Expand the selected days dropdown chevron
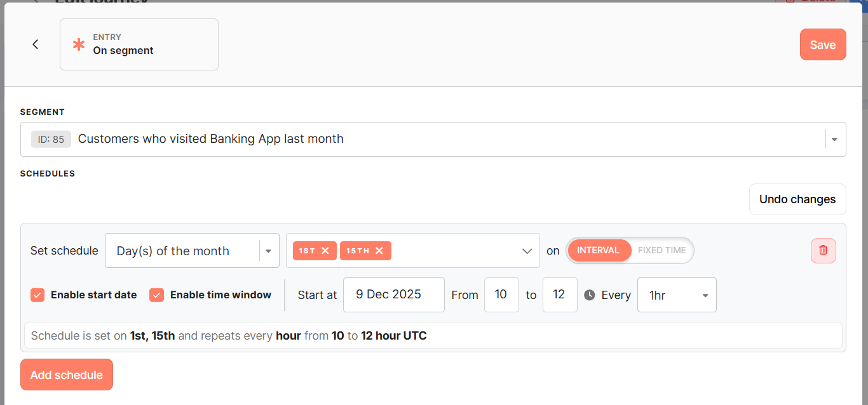This screenshot has width=868, height=405. point(527,251)
